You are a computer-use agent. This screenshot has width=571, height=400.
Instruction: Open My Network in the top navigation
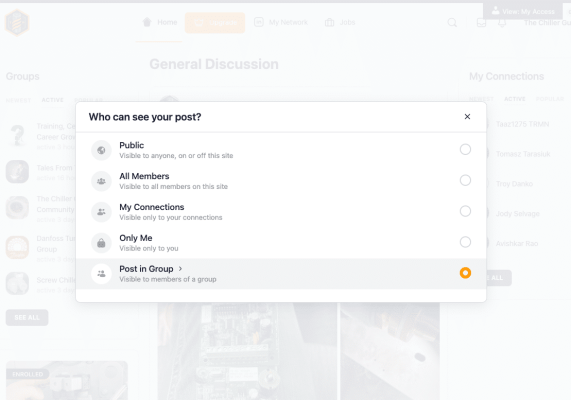point(281,22)
